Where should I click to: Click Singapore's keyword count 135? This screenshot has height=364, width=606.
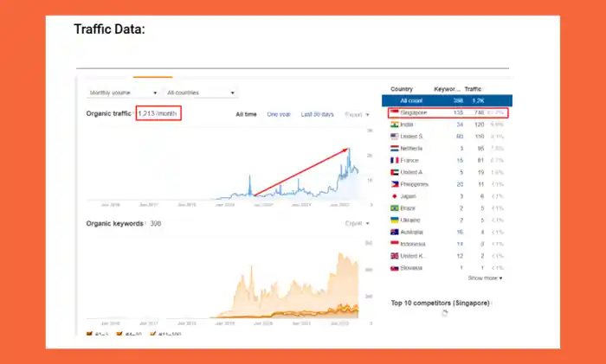(x=458, y=112)
